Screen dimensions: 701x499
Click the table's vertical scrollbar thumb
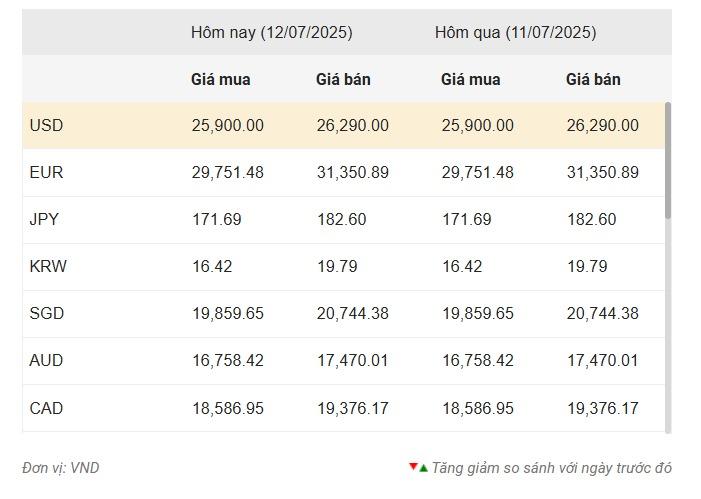tap(668, 161)
